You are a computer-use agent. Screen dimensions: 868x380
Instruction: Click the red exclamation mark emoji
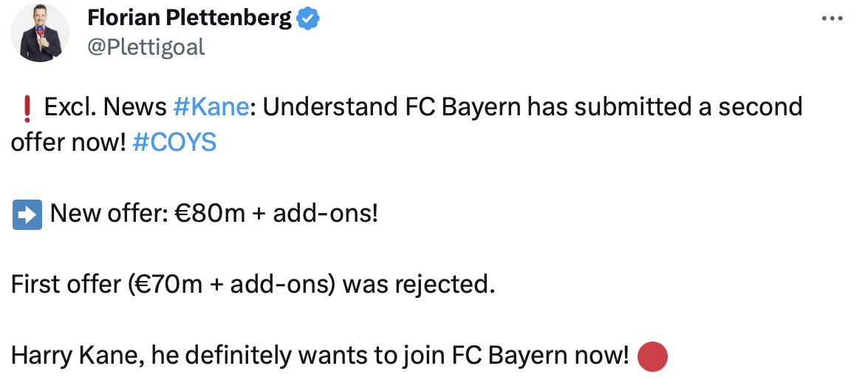pyautogui.click(x=27, y=109)
